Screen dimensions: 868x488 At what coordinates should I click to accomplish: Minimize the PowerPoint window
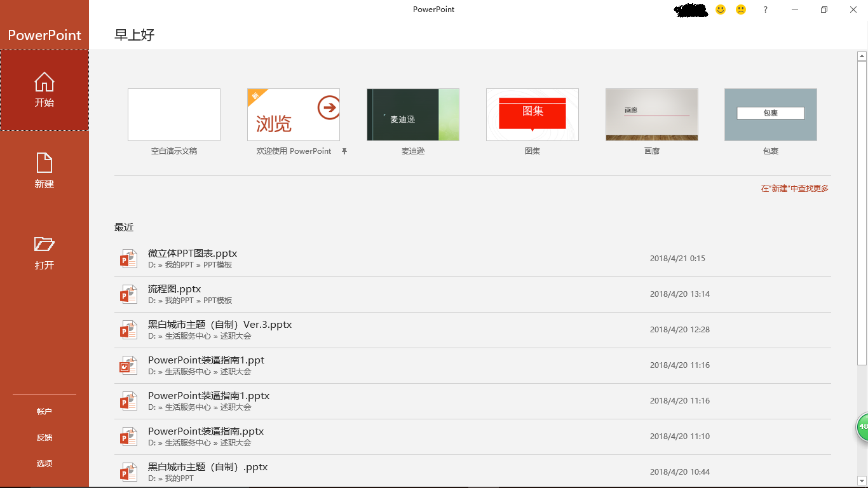795,10
